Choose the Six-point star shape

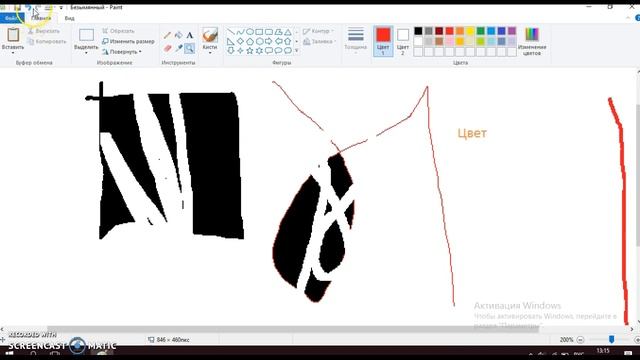[259, 51]
